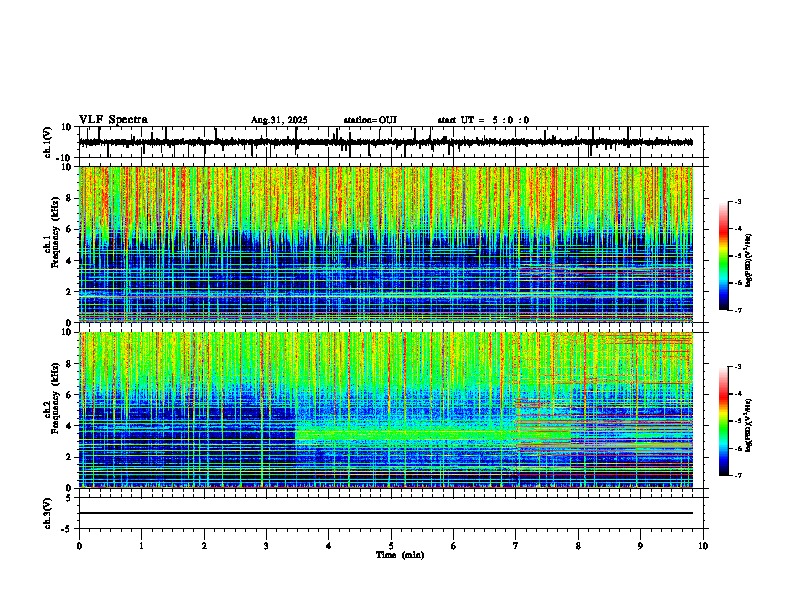The image size is (792, 612).
Task: Click the "VLF Spectra" title text
Action: [x=113, y=120]
